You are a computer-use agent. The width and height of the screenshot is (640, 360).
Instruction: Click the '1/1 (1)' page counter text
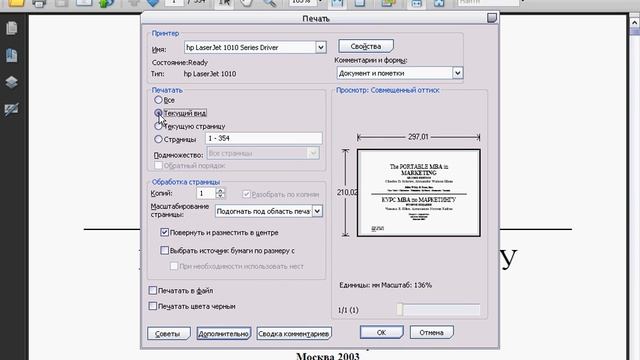point(348,310)
